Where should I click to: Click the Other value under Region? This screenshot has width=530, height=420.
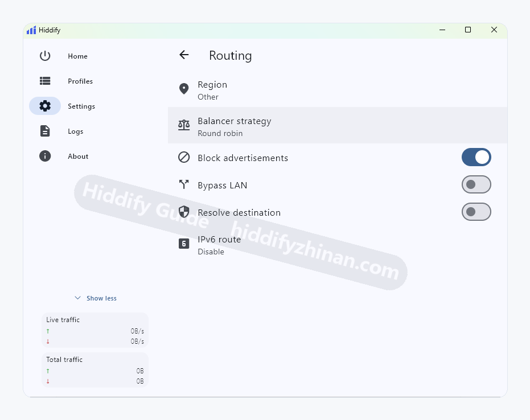tap(208, 97)
